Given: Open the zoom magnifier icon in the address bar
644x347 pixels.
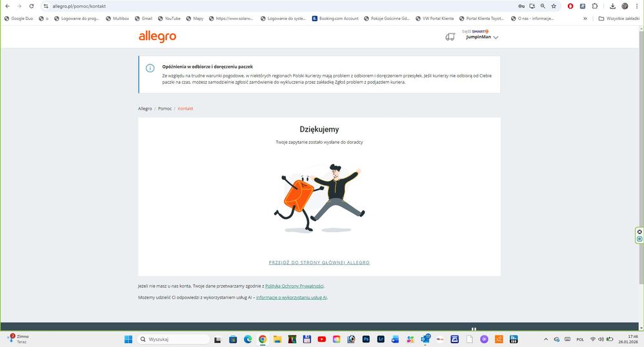Looking at the screenshot, I should coord(543,6).
